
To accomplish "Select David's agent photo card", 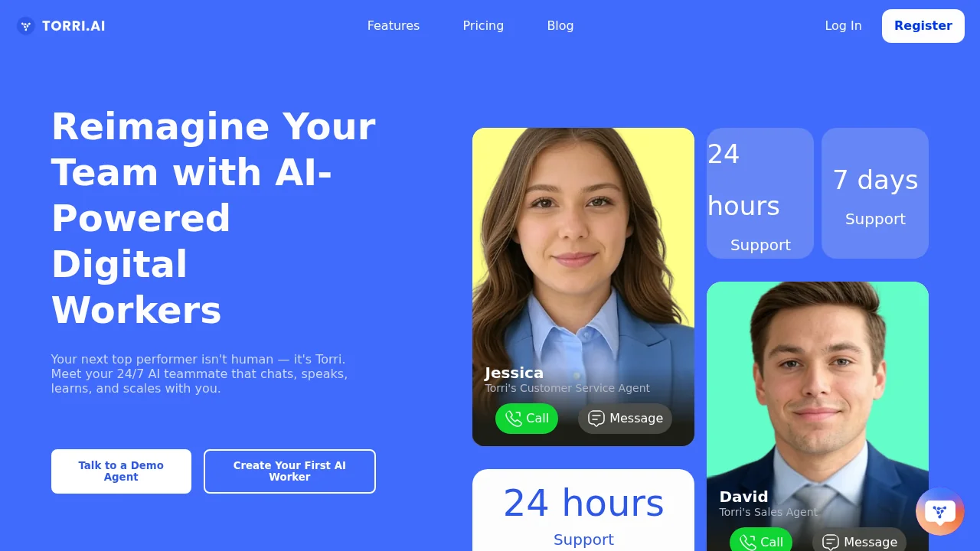I will pos(818,416).
